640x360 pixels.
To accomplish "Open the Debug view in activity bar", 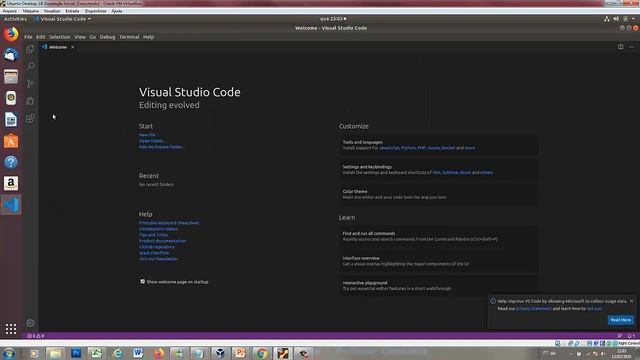I will (30, 101).
